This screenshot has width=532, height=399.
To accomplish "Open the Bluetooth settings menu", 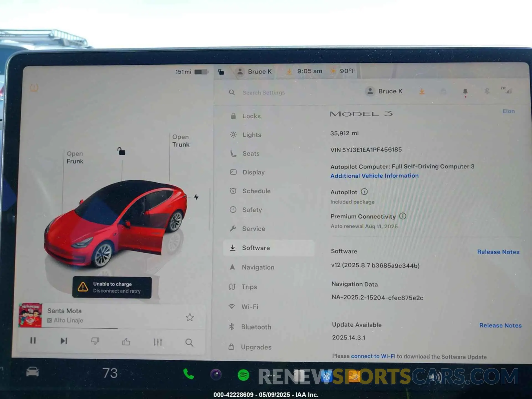I will (256, 327).
